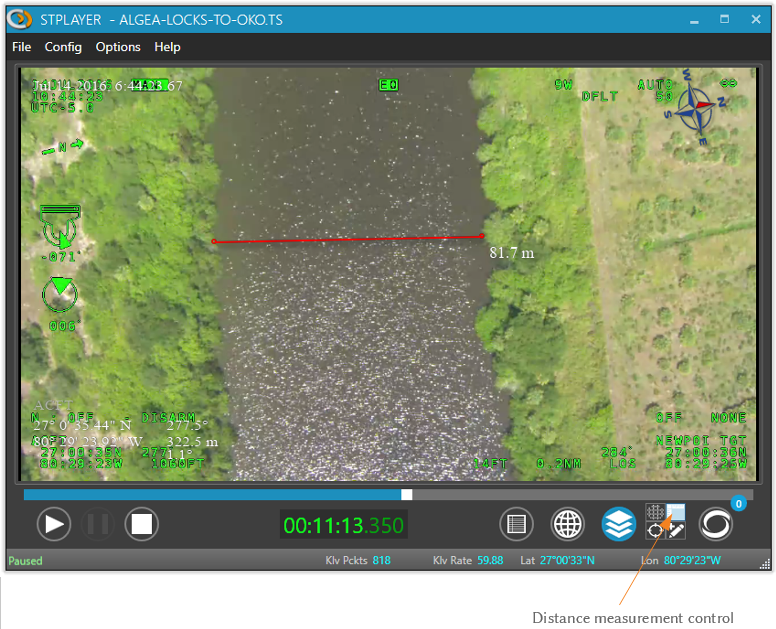Image resolution: width=776 pixels, height=629 pixels.
Task: Click the 81.7 m measurement label
Action: coord(512,253)
